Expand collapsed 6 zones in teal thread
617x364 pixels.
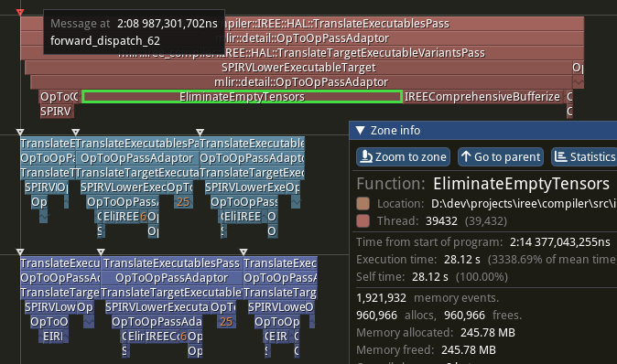[x=143, y=217]
